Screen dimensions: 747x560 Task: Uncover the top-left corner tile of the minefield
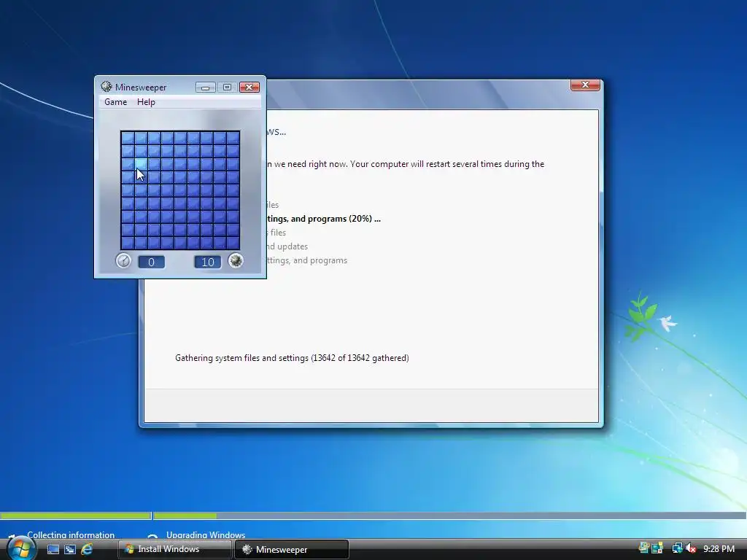pyautogui.click(x=127, y=138)
